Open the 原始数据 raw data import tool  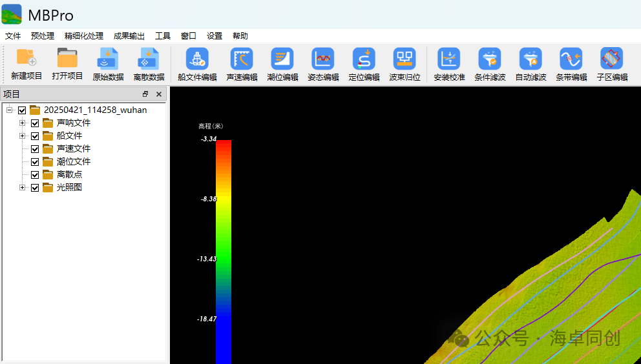click(108, 59)
